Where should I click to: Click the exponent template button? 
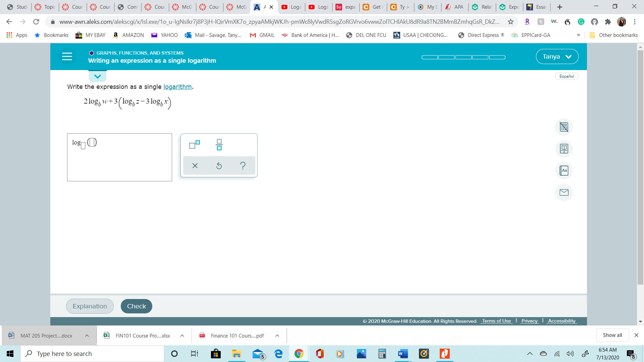pos(195,144)
